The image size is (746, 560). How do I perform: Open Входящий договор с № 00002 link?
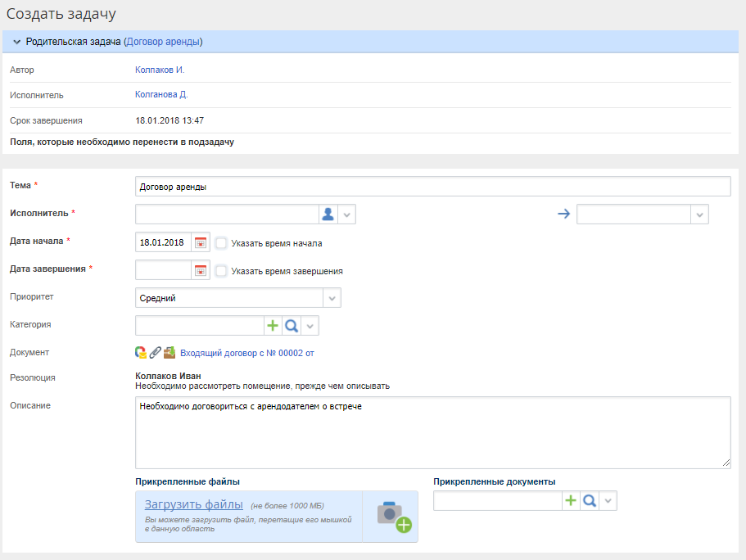246,354
